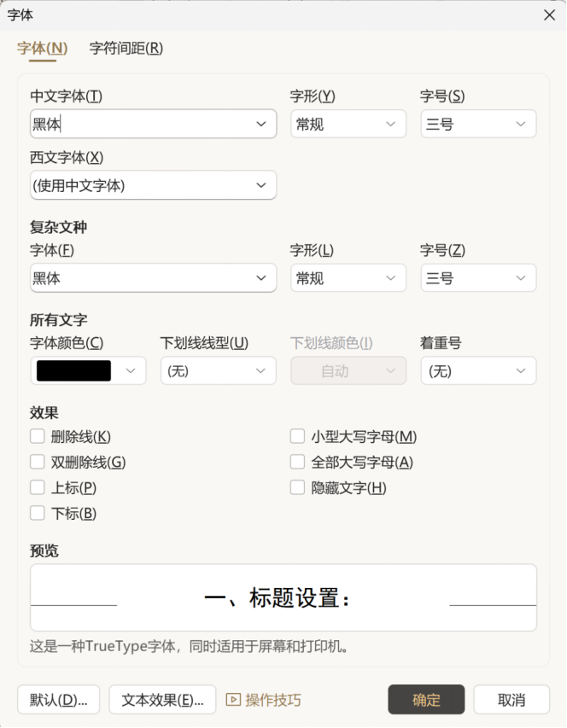Expand the 着重号 dropdown

[521, 371]
